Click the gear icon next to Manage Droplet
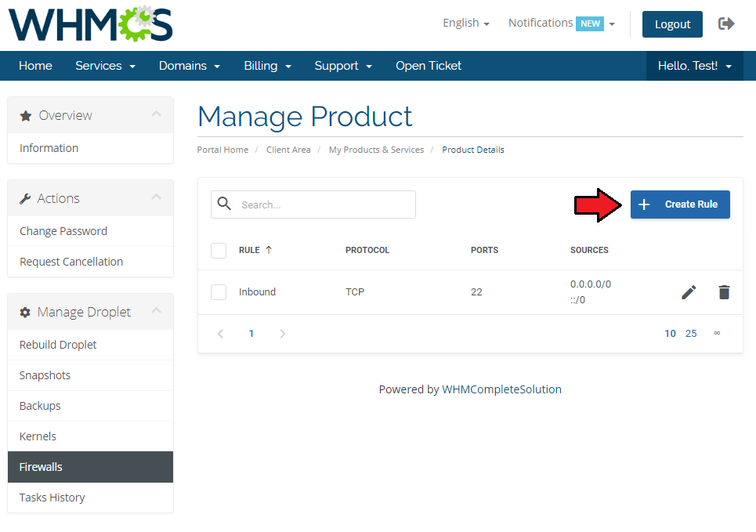 [x=25, y=312]
